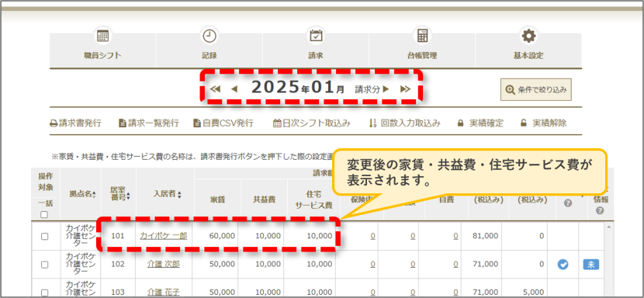Check the row for room 101
644x298 pixels.
[x=45, y=236]
